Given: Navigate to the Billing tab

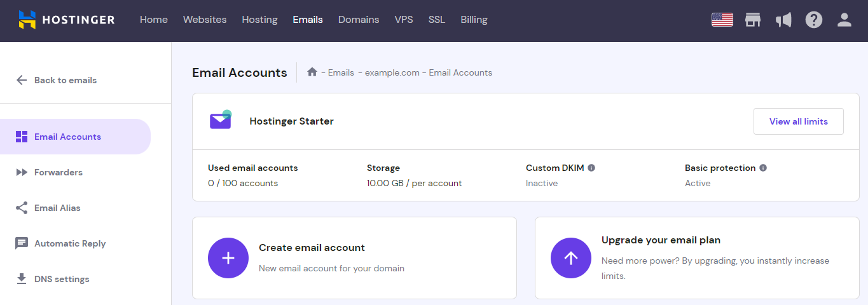Looking at the screenshot, I should [x=474, y=20].
